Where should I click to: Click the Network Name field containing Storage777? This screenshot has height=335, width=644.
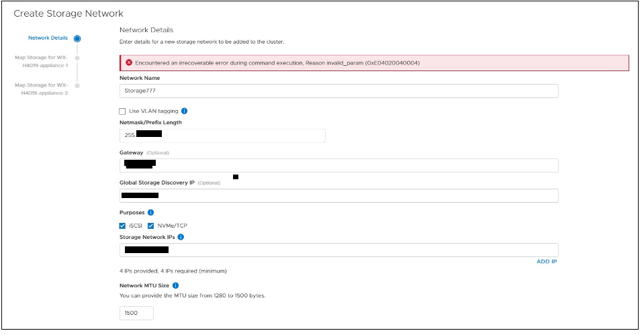[x=338, y=91]
